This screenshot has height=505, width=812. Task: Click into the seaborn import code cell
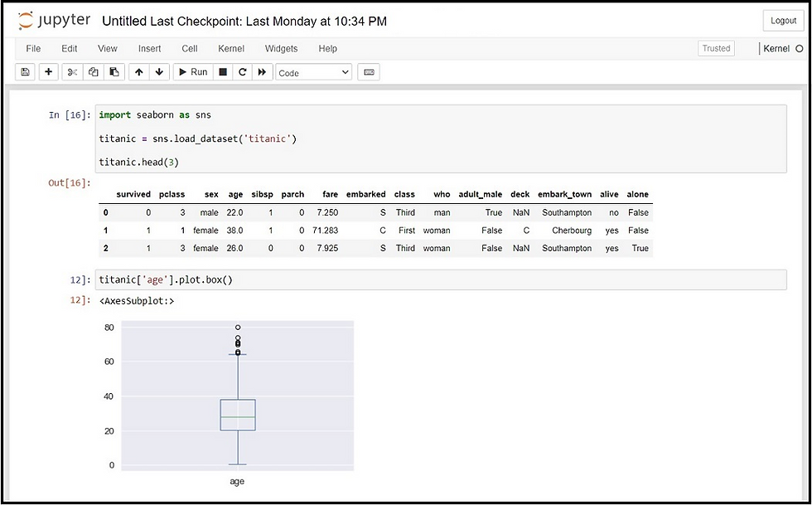click(441, 138)
